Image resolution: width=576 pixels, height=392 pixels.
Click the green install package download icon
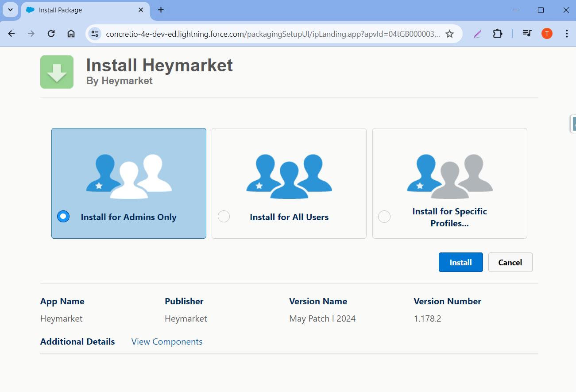coord(57,72)
